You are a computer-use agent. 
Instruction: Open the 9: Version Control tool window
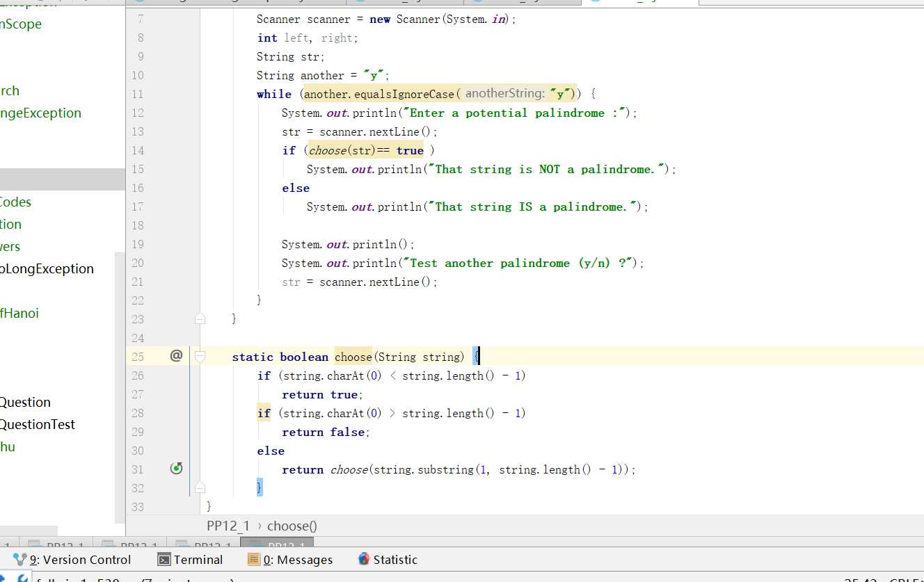(x=72, y=559)
